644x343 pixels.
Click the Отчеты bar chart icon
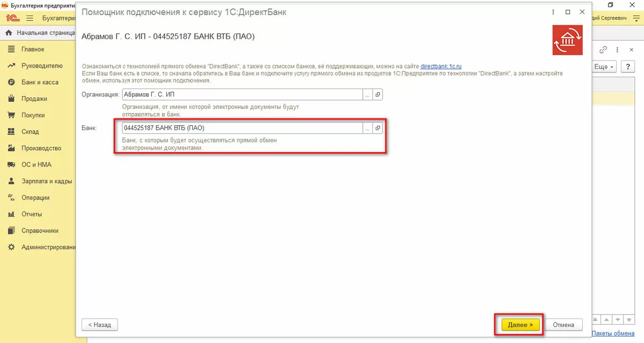tap(11, 214)
